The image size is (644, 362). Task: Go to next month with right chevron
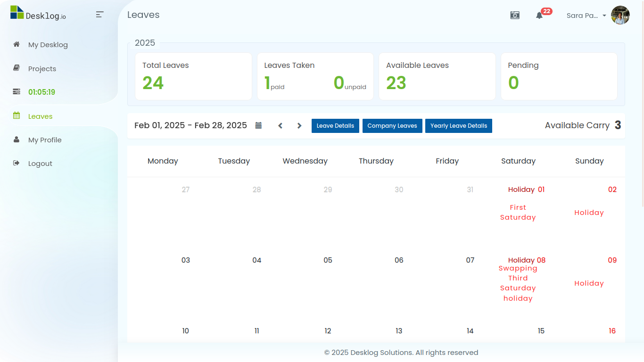(299, 126)
